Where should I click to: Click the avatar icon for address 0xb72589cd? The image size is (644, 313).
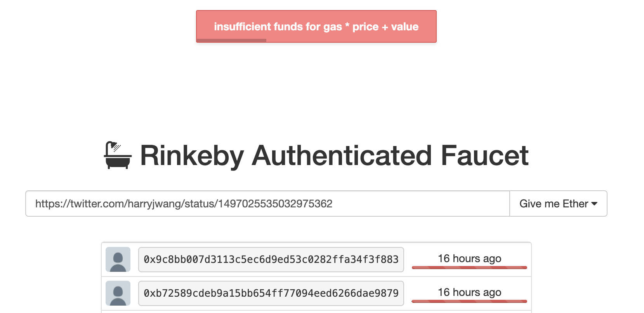click(x=118, y=293)
